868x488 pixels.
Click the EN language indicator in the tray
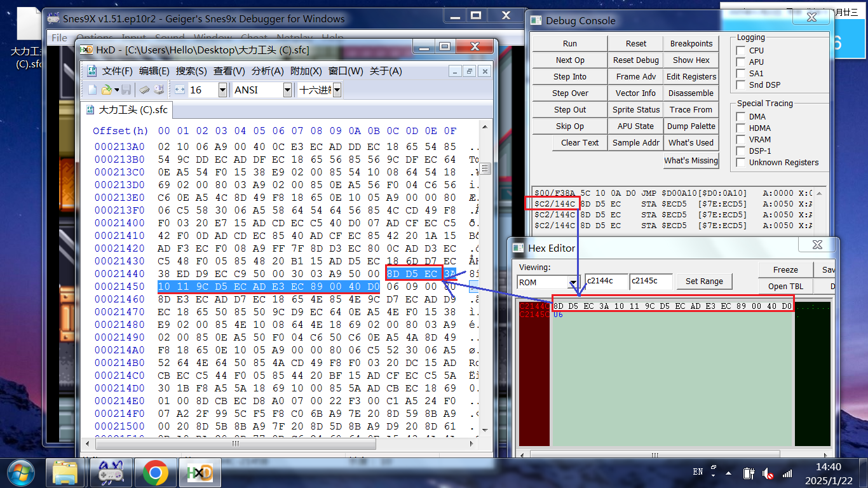click(x=698, y=472)
